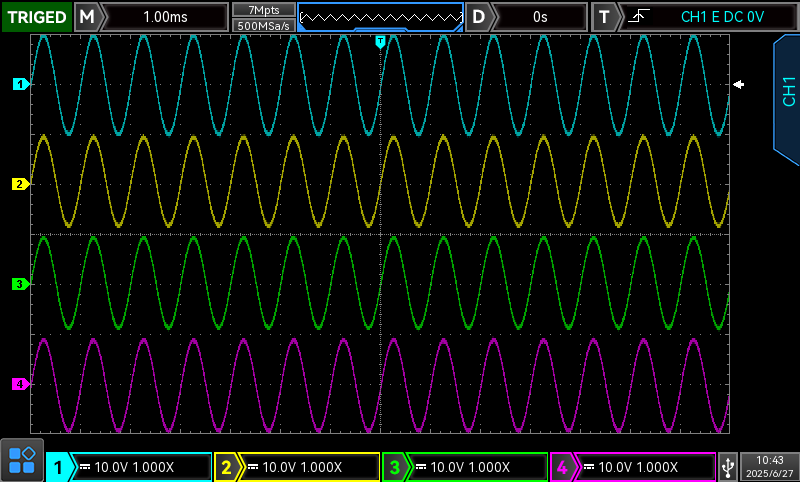This screenshot has height=482, width=800.
Task: Click the T trigger icon
Action: click(603, 17)
